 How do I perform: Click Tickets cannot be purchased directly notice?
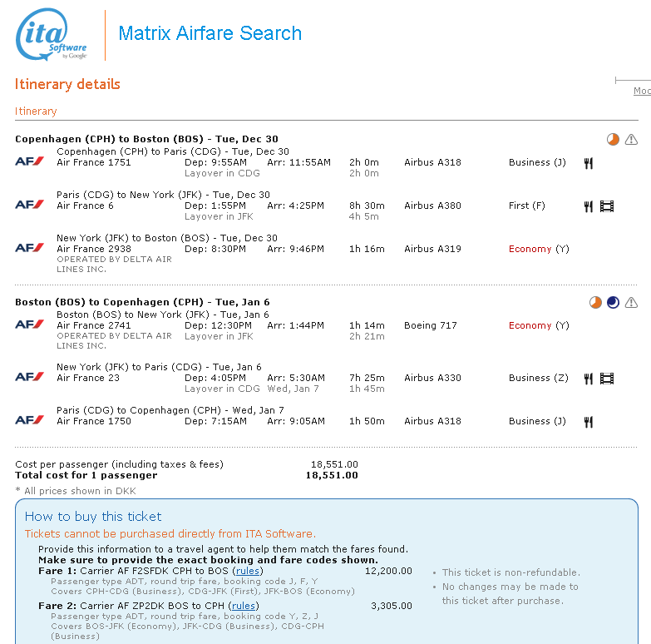point(170,534)
